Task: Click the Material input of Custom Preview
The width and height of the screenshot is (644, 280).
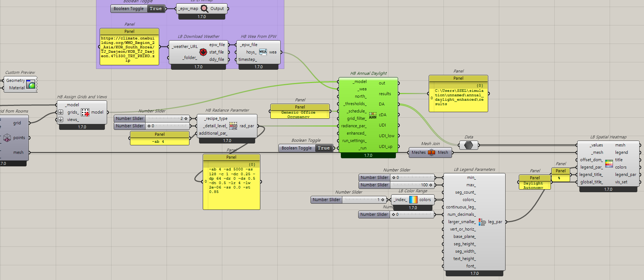Action: [17, 88]
